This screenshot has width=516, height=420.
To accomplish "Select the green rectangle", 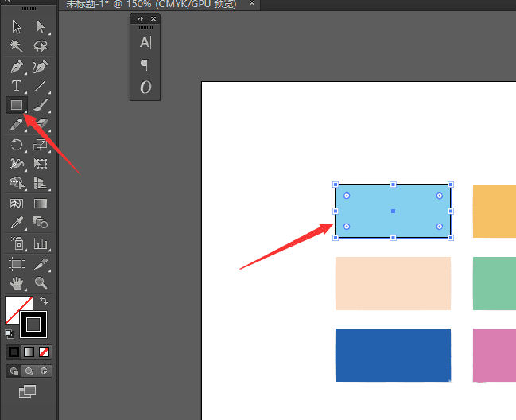I will (495, 283).
